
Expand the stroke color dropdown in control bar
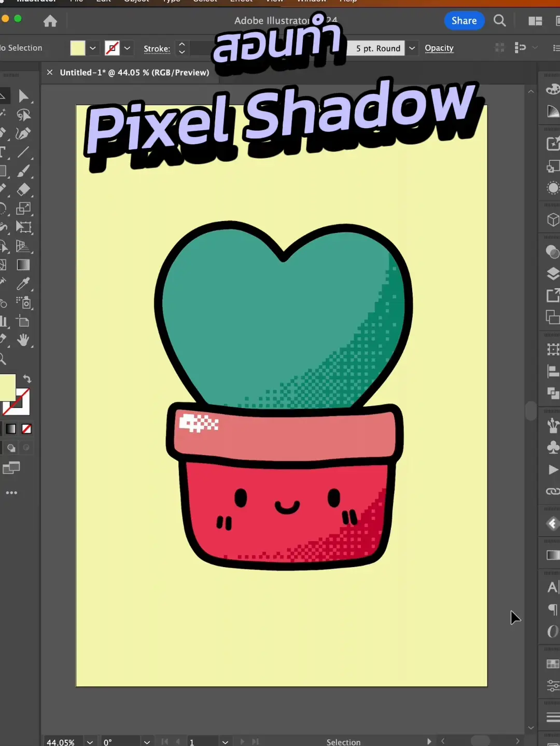coord(127,48)
